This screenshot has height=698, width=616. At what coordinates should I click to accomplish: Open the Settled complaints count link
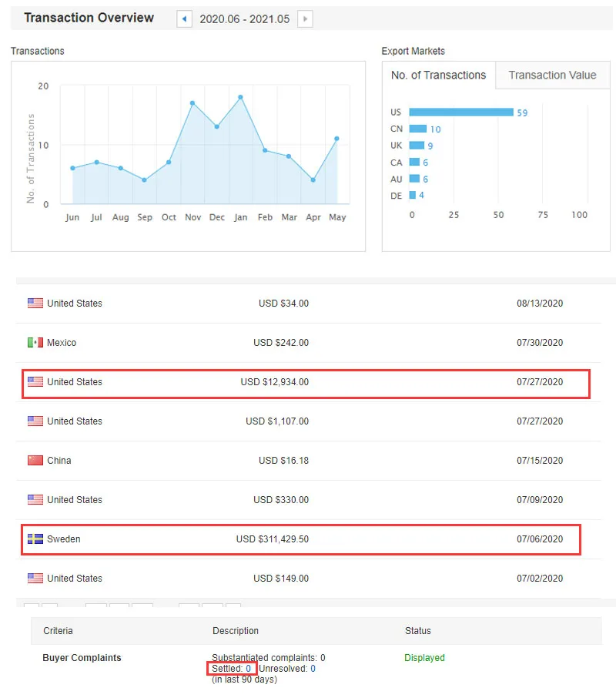point(249,669)
